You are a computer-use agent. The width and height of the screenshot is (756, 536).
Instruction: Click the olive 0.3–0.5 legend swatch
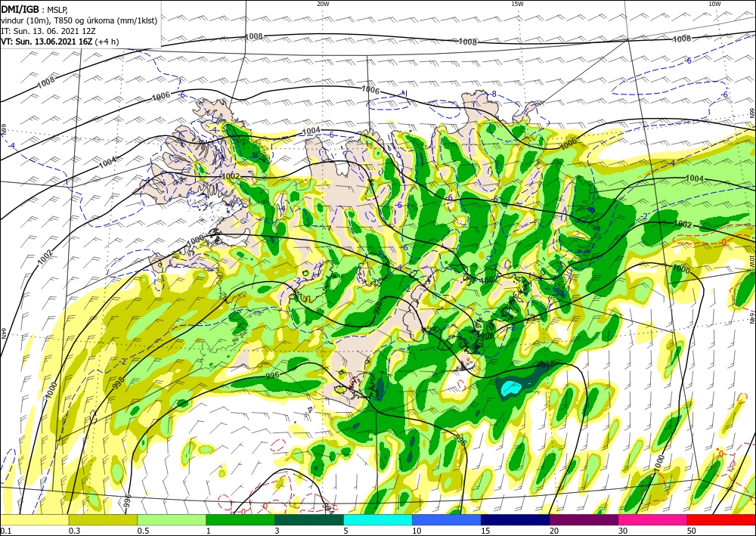(103, 519)
